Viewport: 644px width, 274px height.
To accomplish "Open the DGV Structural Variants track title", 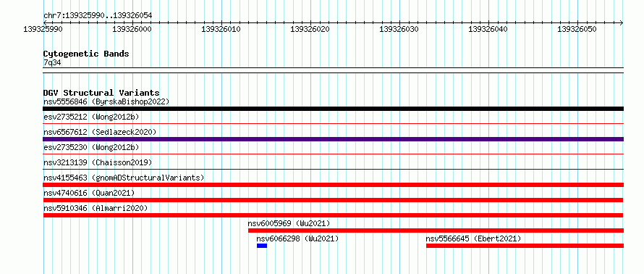I will pyautogui.click(x=101, y=93).
